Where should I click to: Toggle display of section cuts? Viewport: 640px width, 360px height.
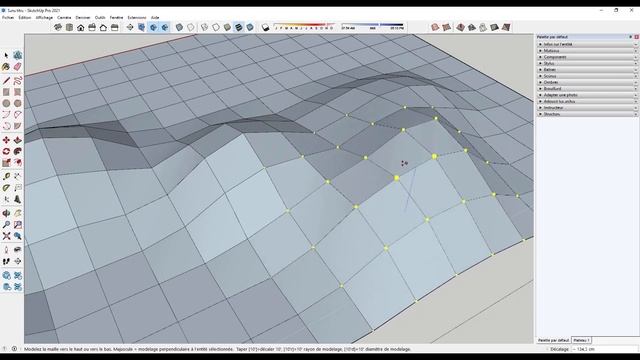(x=153, y=27)
